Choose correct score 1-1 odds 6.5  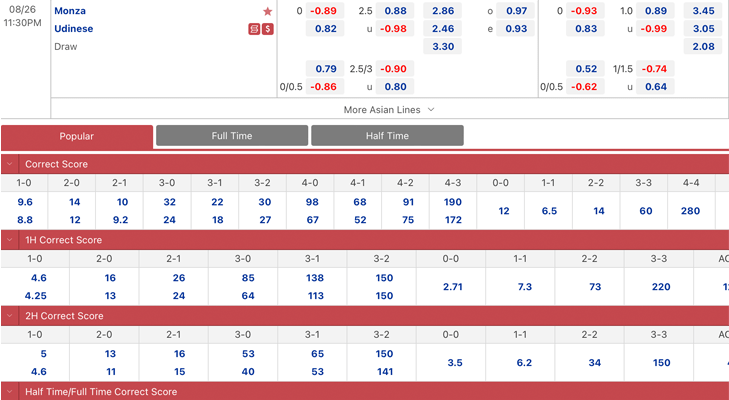(x=549, y=211)
